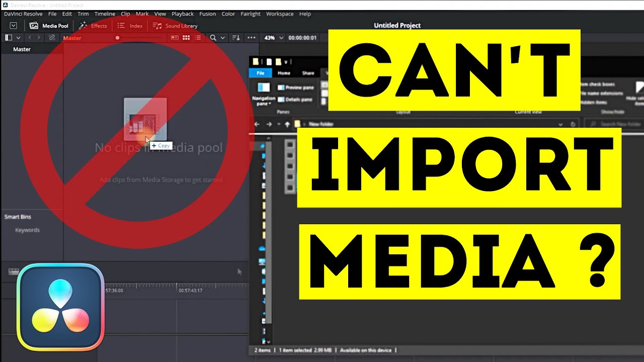644x362 pixels.
Task: Click thumbnail size slider handle
Action: pos(117,38)
